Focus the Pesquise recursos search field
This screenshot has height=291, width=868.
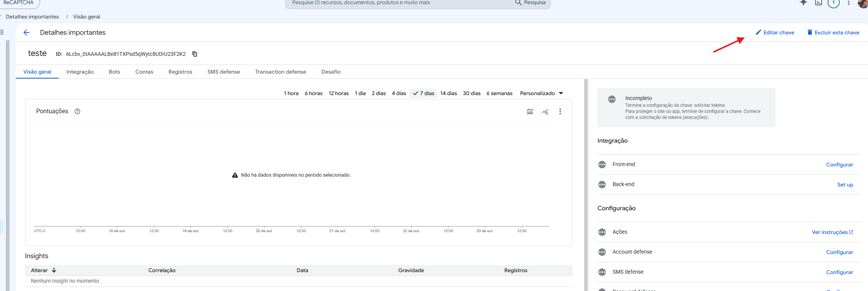click(400, 3)
